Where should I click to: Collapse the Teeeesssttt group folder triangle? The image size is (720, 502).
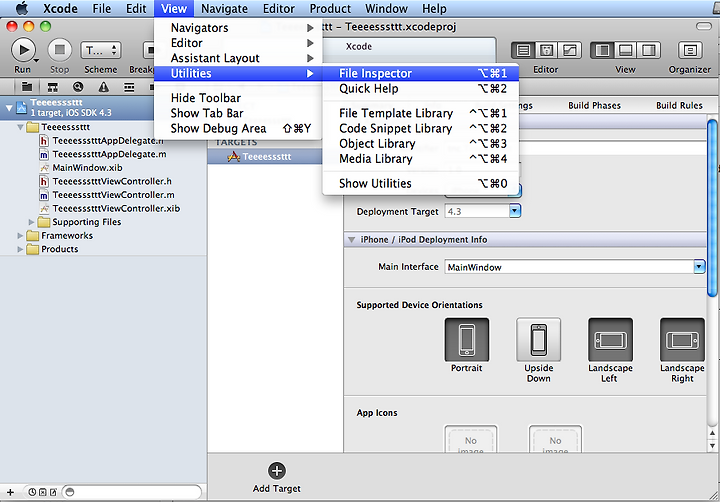[20, 127]
